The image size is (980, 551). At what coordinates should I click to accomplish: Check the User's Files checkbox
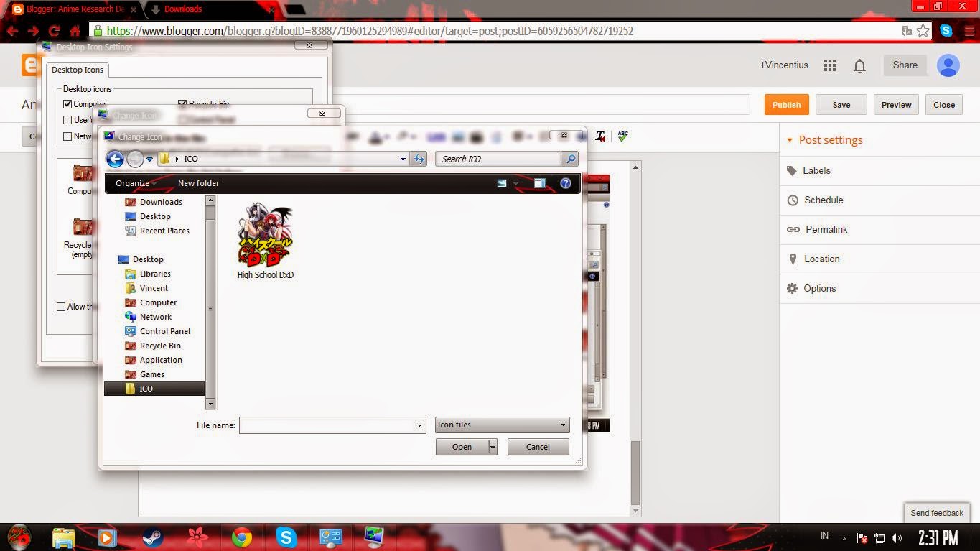click(67, 120)
